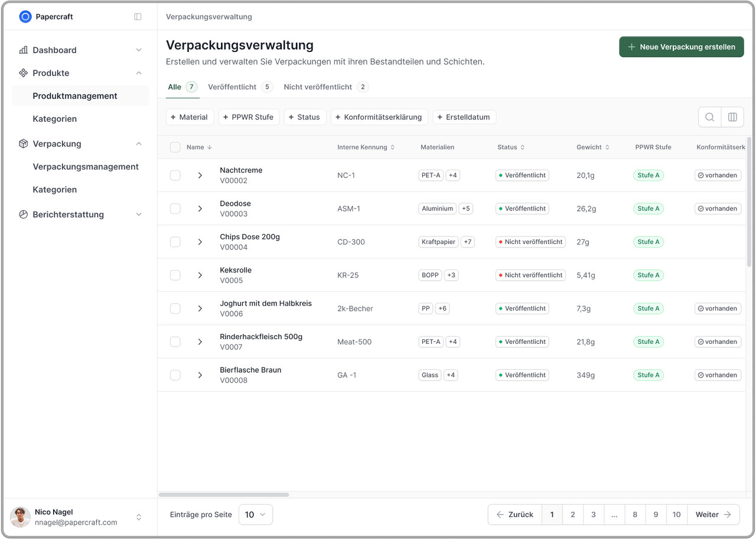Click the horizontal table scrollbar
The image size is (756, 540).
pyautogui.click(x=224, y=495)
